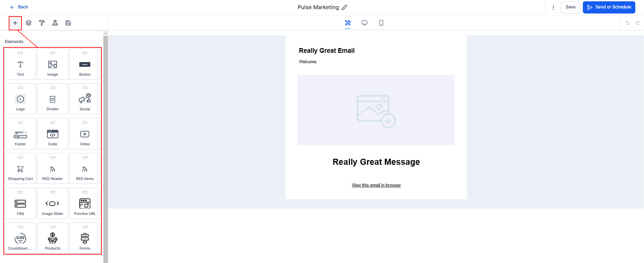Select the Footer element
Viewport: 644px width, 263px height.
[20, 134]
